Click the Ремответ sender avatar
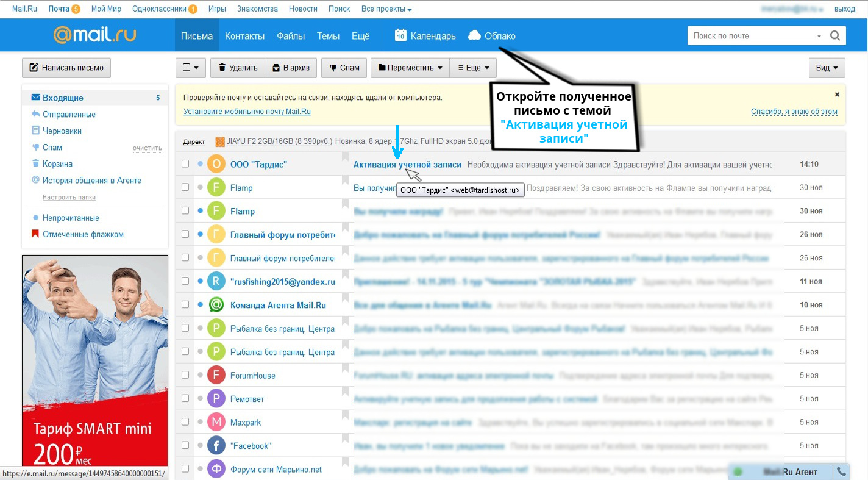The width and height of the screenshot is (868, 480). tap(216, 399)
